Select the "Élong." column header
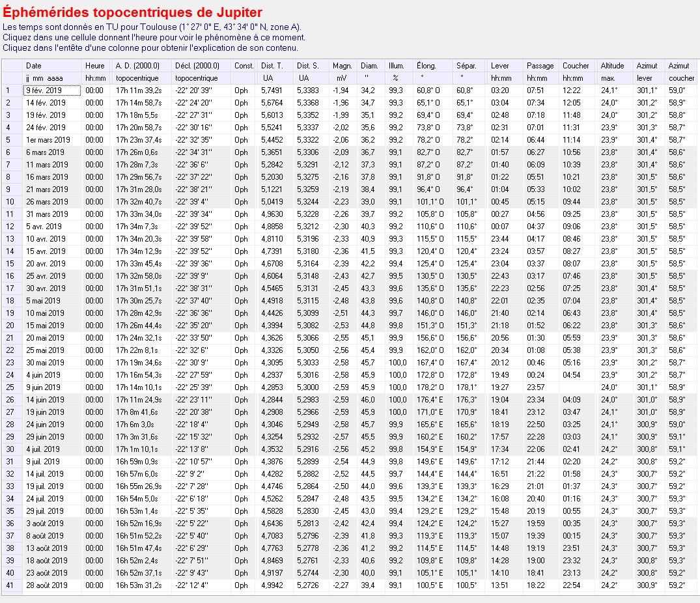The image size is (700, 603). pos(427,66)
